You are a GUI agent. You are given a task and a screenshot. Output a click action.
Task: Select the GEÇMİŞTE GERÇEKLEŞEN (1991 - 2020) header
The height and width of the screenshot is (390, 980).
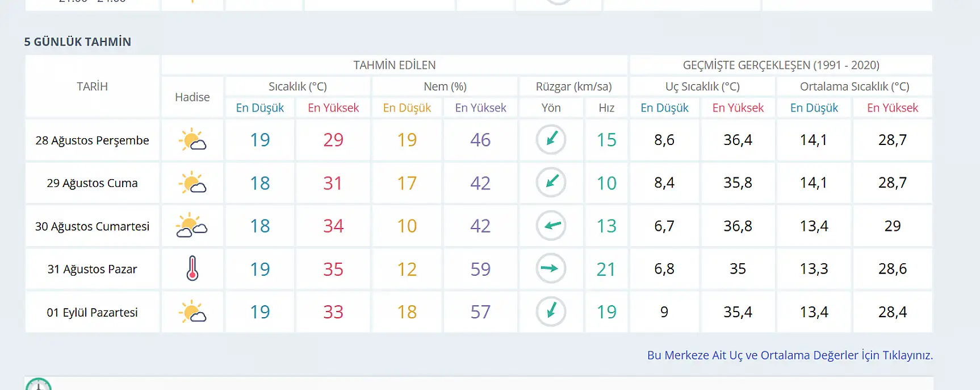(781, 65)
